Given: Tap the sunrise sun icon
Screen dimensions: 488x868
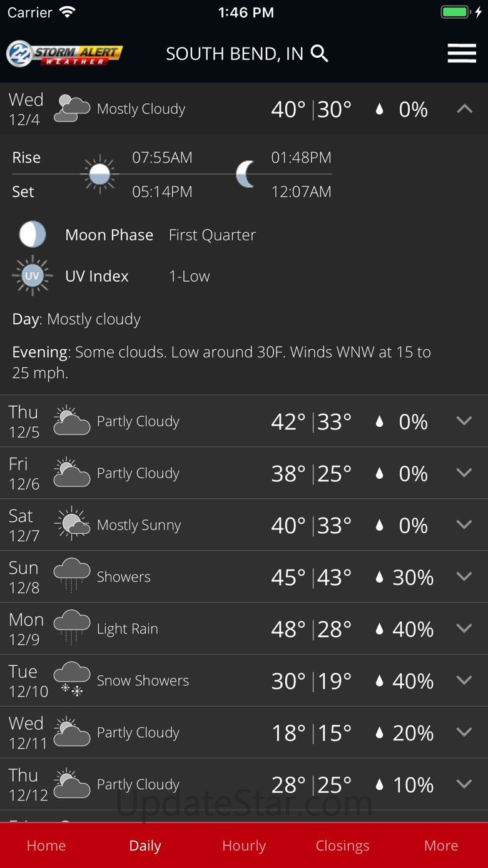Looking at the screenshot, I should (100, 174).
